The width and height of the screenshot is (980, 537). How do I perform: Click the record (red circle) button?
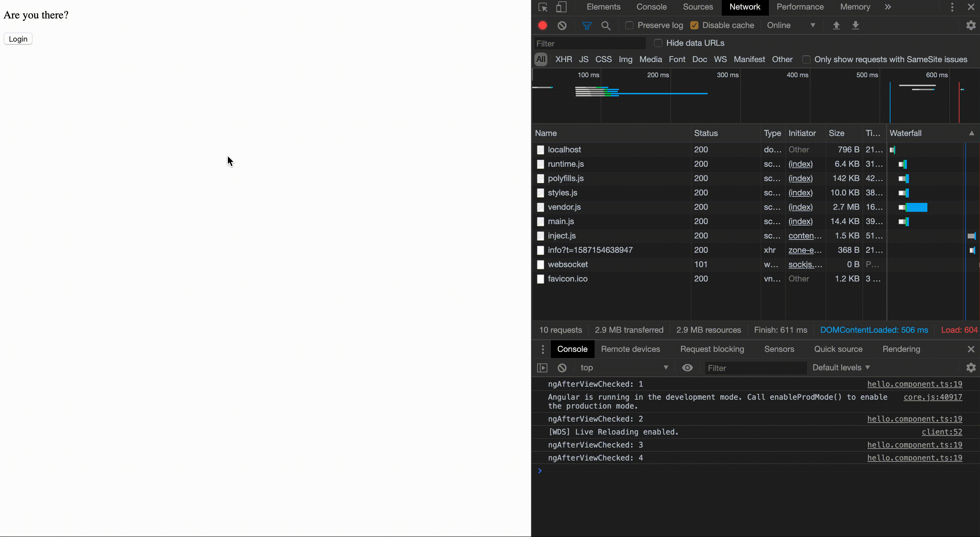coord(542,25)
